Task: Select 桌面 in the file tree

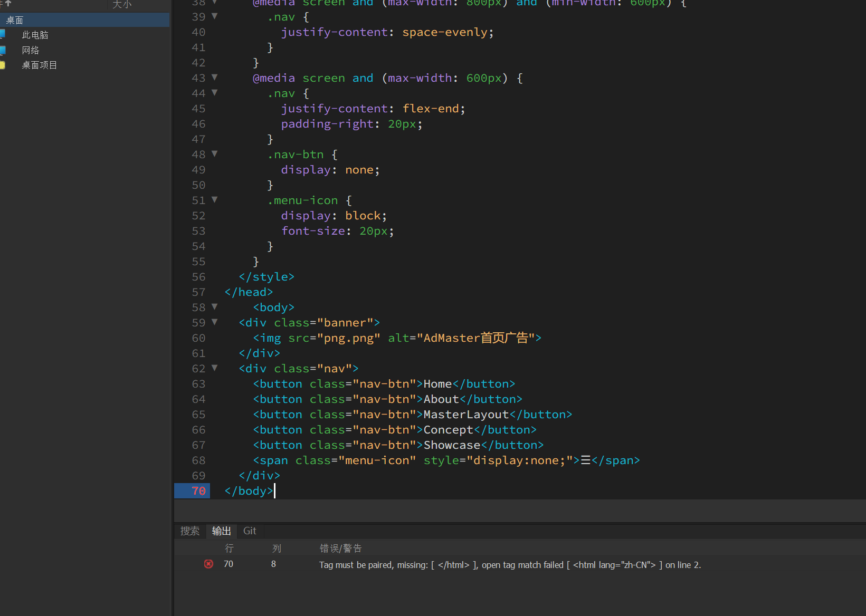Action: [84, 20]
